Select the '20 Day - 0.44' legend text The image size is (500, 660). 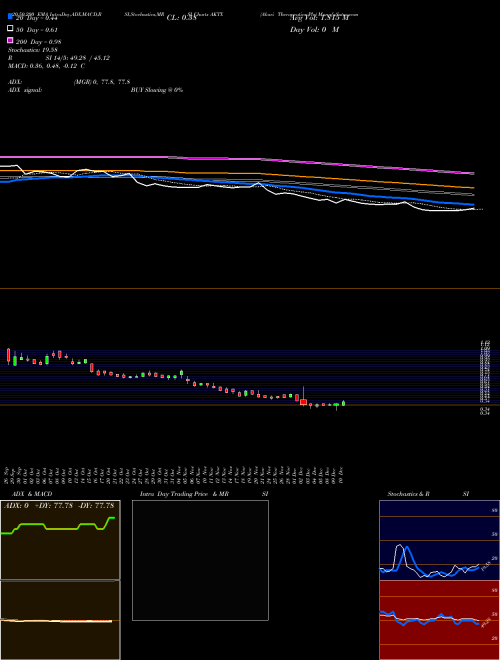tap(37, 18)
